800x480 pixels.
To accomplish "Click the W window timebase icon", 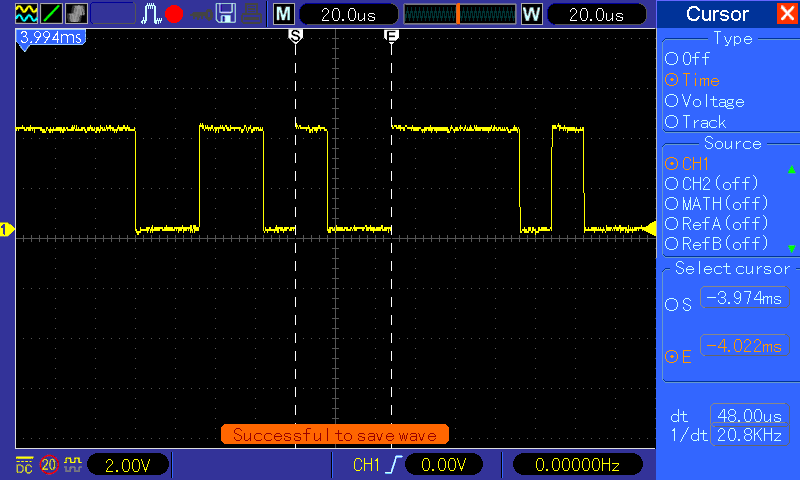I will point(532,14).
